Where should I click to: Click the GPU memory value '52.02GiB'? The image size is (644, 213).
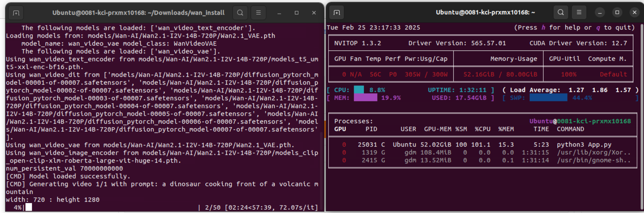(436, 145)
